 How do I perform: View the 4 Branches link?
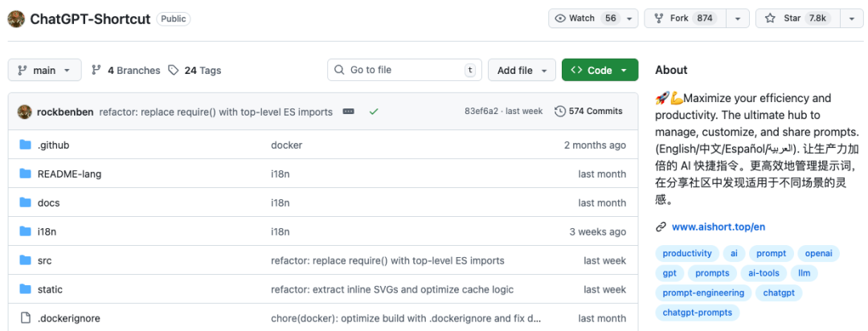(126, 71)
